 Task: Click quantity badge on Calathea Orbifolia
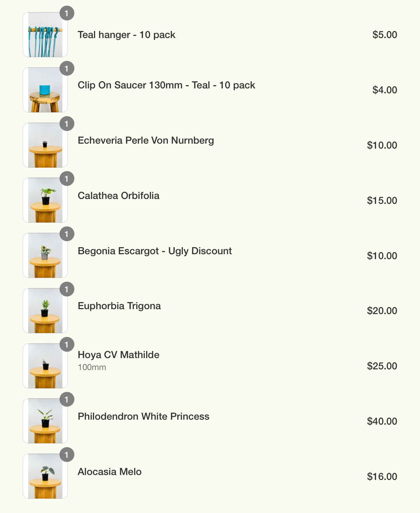(x=67, y=179)
